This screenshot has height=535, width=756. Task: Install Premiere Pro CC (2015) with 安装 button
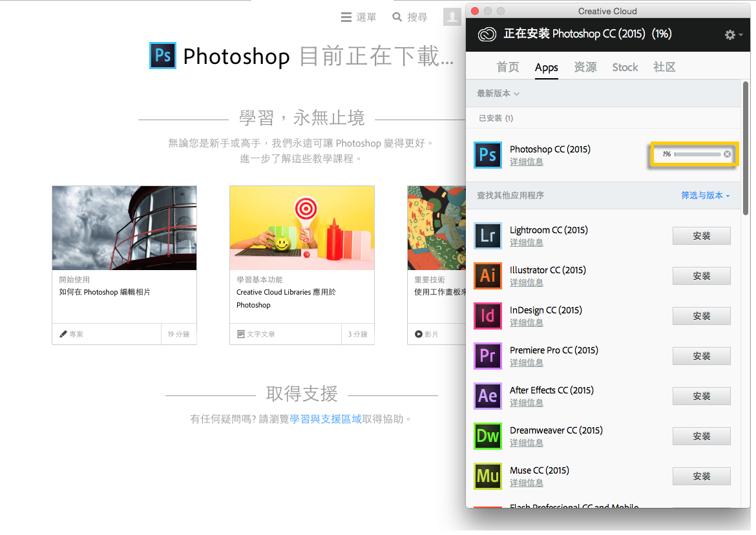tap(702, 356)
